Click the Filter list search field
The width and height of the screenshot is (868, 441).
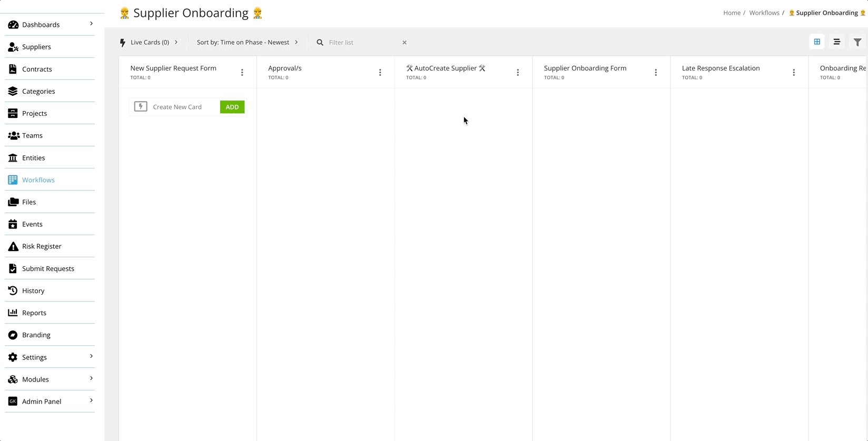(x=363, y=43)
